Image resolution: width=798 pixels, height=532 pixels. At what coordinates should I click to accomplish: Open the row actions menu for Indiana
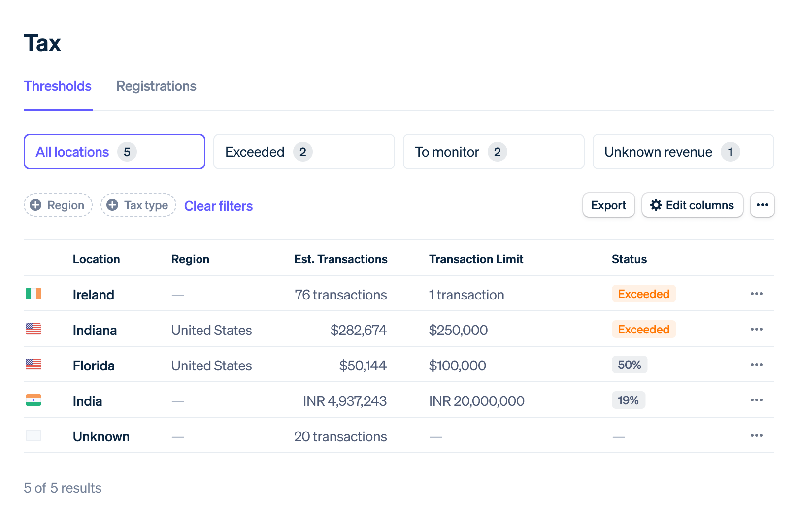[x=757, y=329]
